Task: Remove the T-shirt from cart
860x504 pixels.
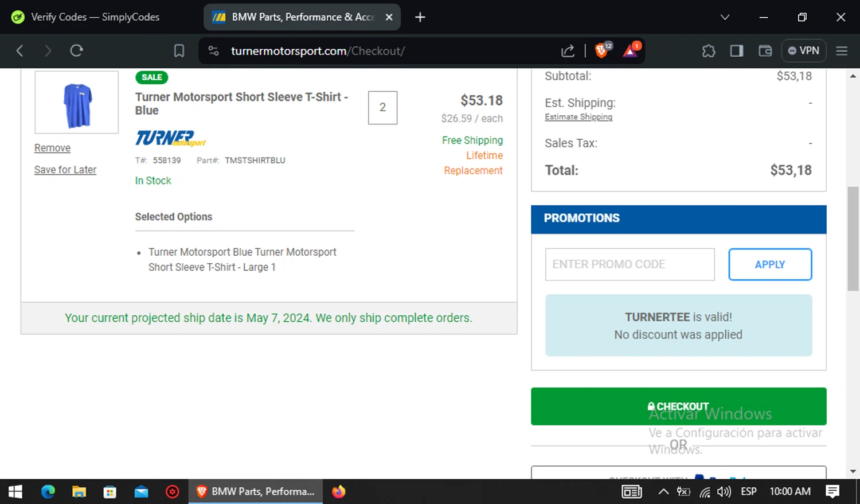Action: (52, 148)
